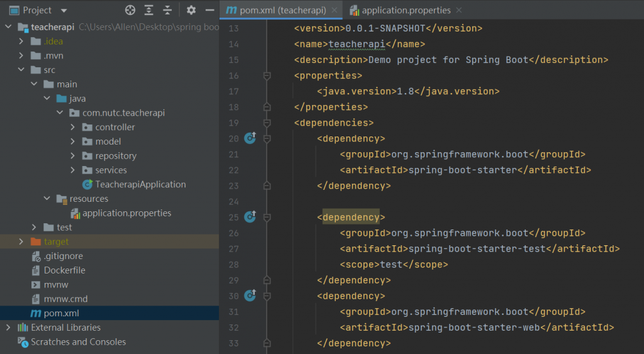The height and width of the screenshot is (354, 644).
Task: Fold the dependencies block at line 19
Action: 267,123
